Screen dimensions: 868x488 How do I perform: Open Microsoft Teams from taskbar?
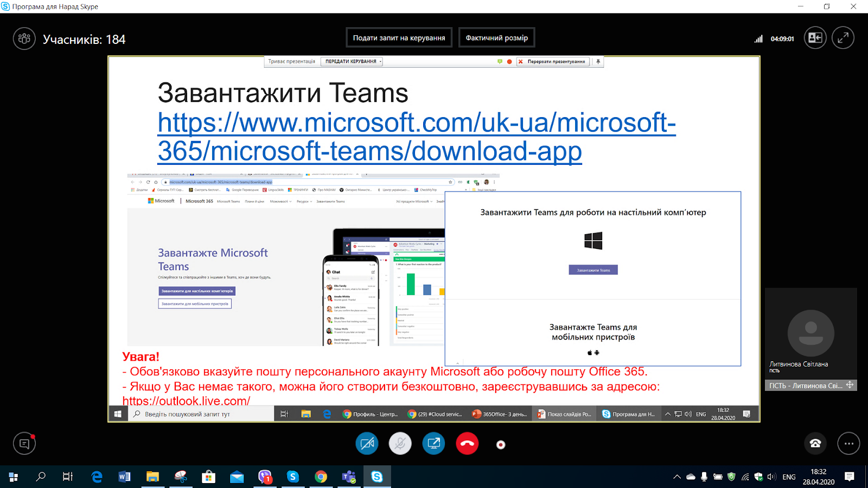(x=349, y=477)
